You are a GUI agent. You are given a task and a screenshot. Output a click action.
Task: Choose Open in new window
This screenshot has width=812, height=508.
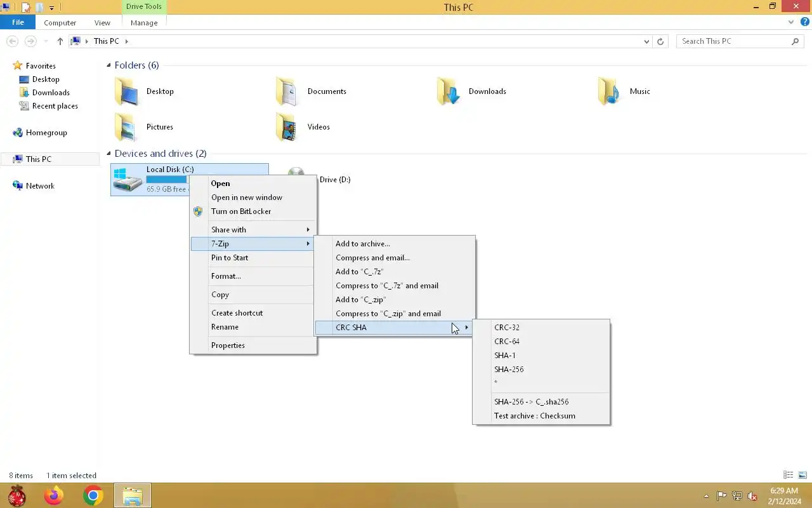[x=253, y=197]
